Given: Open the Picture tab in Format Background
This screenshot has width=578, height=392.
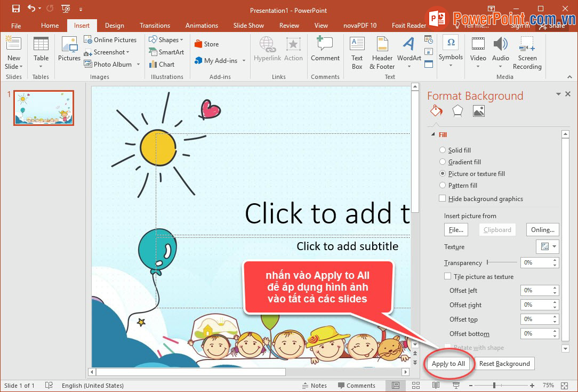Looking at the screenshot, I should (479, 111).
